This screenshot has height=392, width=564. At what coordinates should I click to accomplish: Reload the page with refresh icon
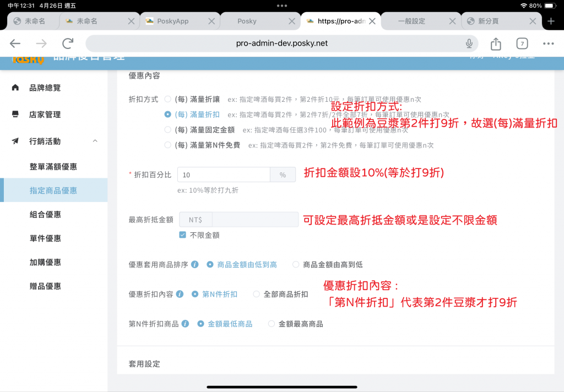[x=68, y=43]
